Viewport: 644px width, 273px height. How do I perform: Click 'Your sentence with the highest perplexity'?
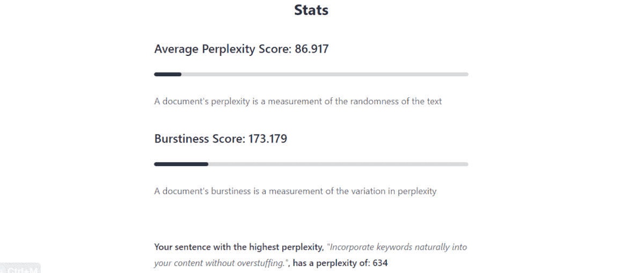[238, 247]
